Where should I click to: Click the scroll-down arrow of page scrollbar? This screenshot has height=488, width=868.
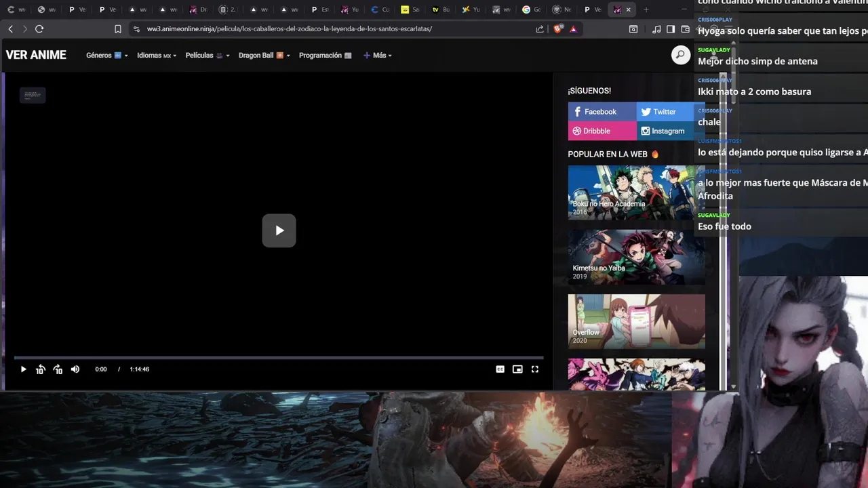point(733,386)
